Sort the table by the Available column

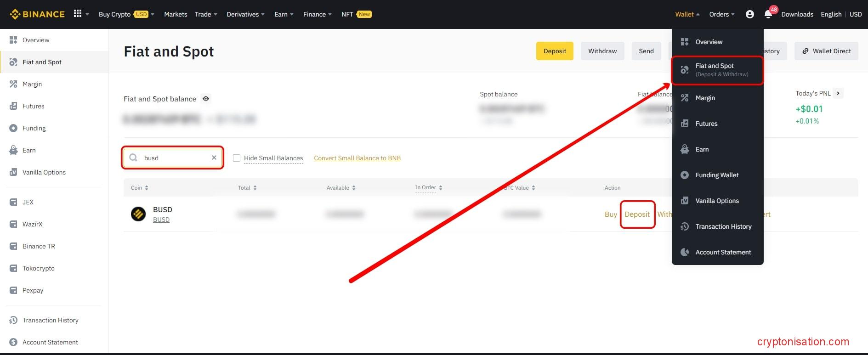coord(341,188)
